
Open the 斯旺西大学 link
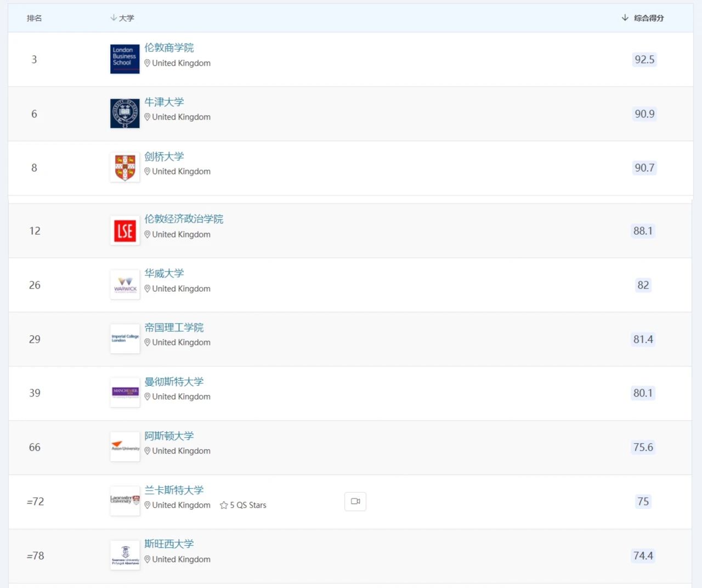(169, 544)
